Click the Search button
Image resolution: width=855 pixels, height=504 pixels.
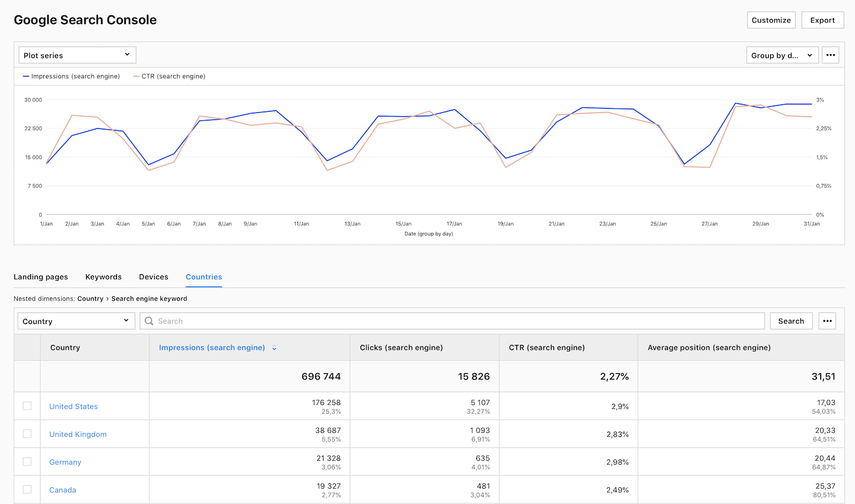(791, 321)
